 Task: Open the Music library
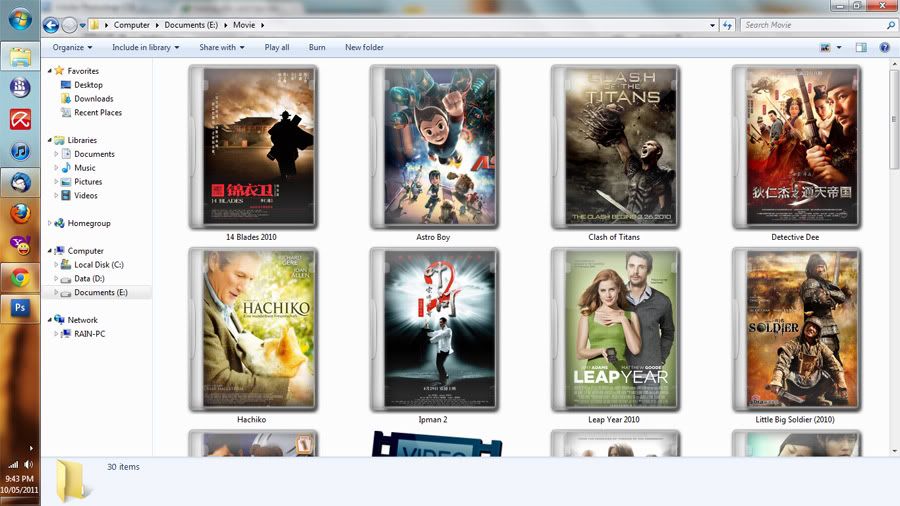tap(84, 168)
